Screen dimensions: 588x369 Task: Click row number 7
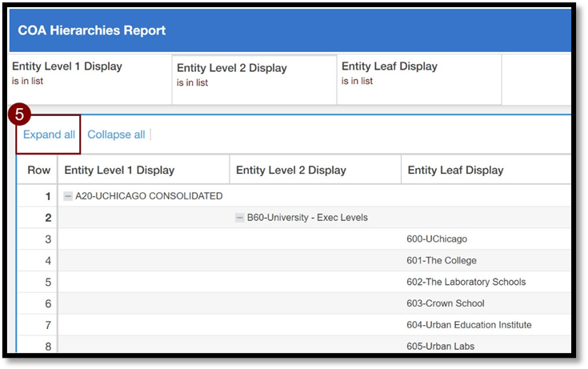(x=48, y=325)
